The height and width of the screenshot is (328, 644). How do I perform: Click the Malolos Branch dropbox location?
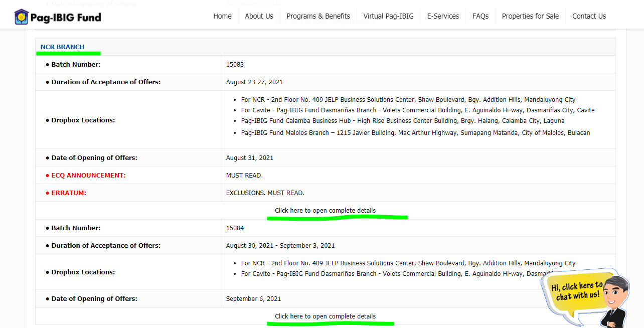415,133
